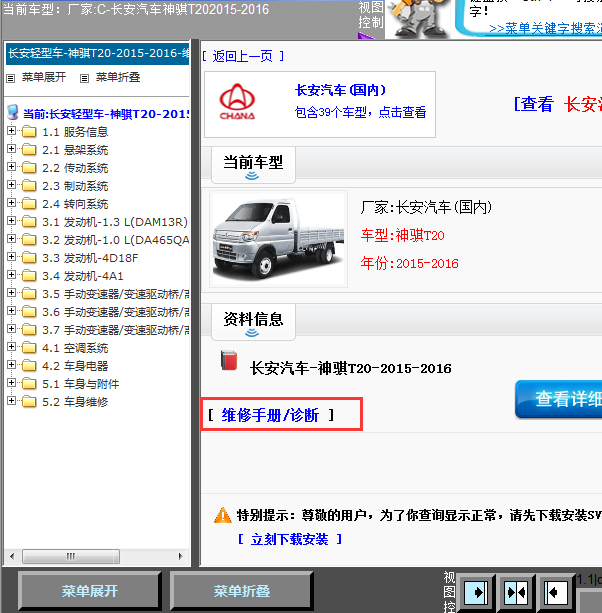This screenshot has width=602, height=613.
Task: Click 包含39个车型，点击查看 link
Action: pos(360,112)
